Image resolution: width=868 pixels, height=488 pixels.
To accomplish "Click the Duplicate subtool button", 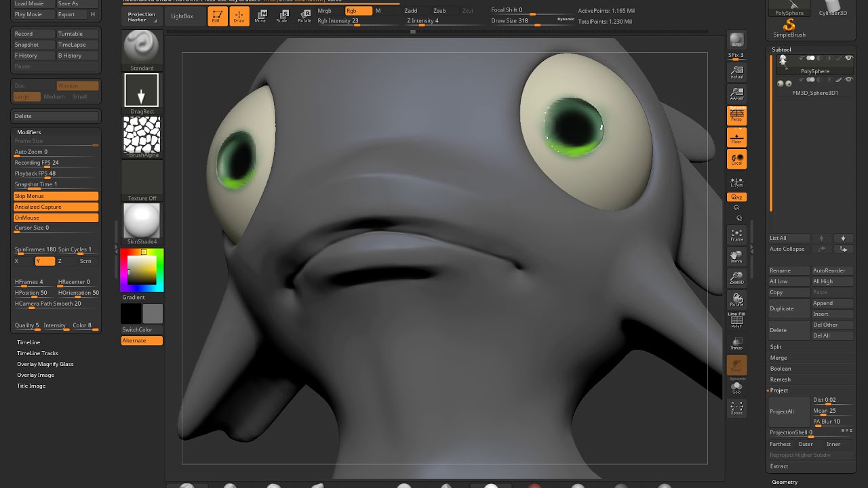I will (789, 308).
